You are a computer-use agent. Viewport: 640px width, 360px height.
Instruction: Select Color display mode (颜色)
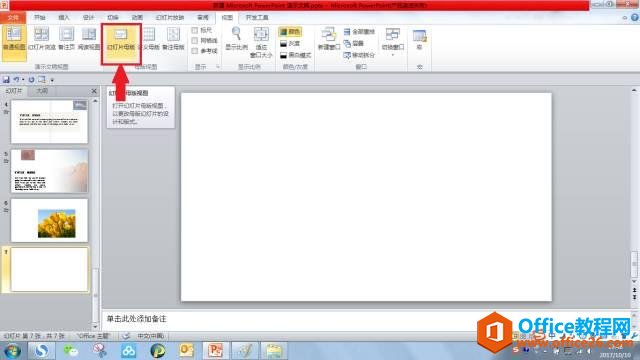pos(290,31)
